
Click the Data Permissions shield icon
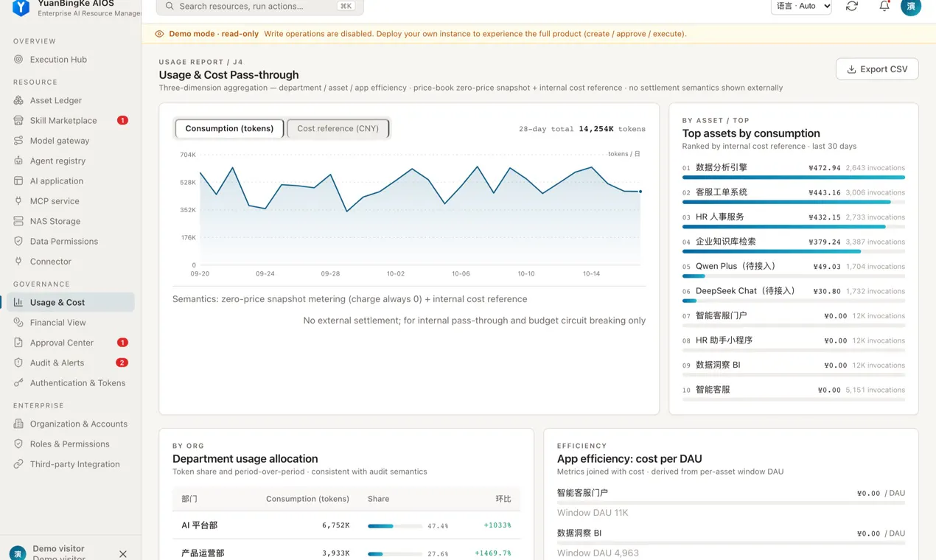(x=18, y=241)
